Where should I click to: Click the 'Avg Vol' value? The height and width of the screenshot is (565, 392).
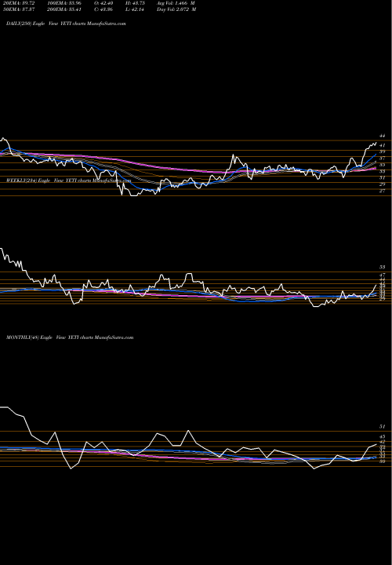tap(176, 3)
